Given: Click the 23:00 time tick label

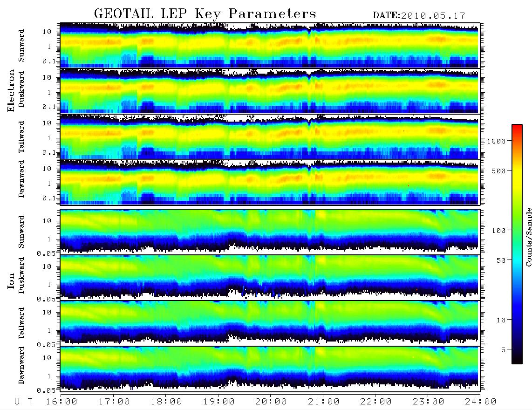Looking at the screenshot, I should [429, 402].
